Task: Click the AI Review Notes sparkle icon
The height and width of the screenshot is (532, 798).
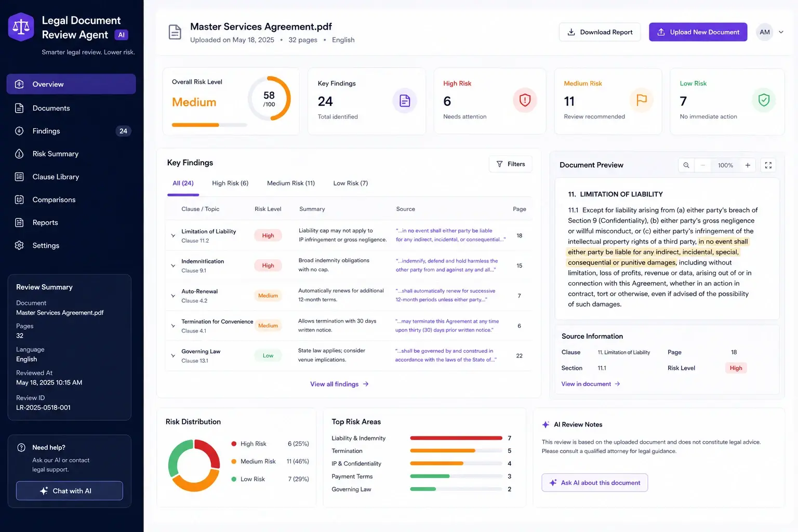Action: pos(546,425)
